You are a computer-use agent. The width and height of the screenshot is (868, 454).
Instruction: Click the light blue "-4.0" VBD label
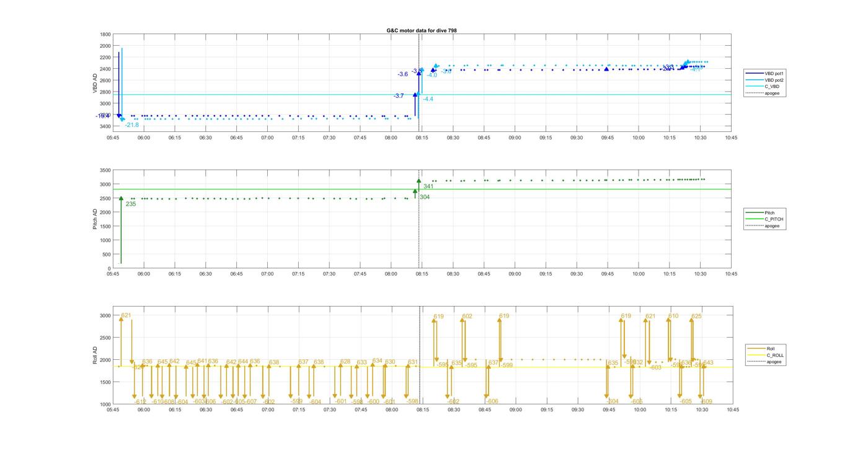[432, 75]
